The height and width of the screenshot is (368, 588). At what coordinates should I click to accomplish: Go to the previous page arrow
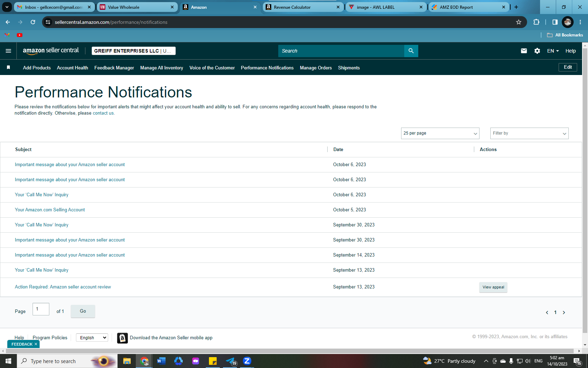point(547,313)
